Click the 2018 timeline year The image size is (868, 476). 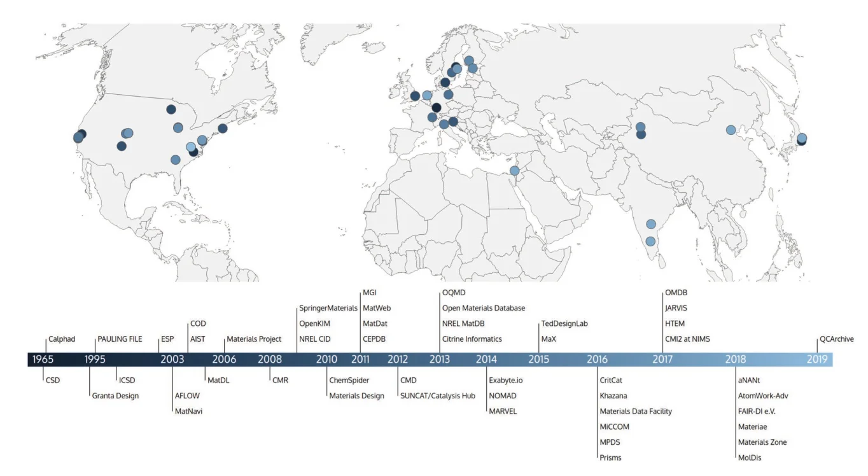click(736, 360)
